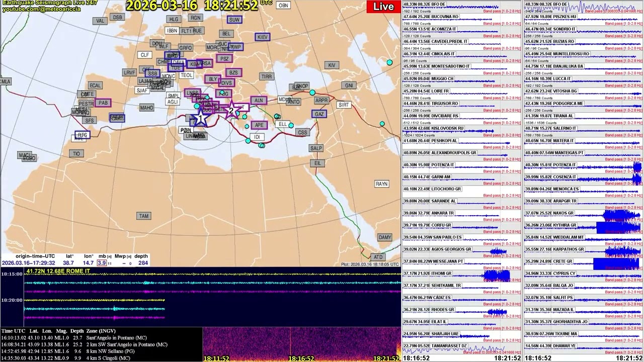Viewport: 644px width, 362px height.
Task: Select the SUW station box on the map
Action: coord(234,20)
